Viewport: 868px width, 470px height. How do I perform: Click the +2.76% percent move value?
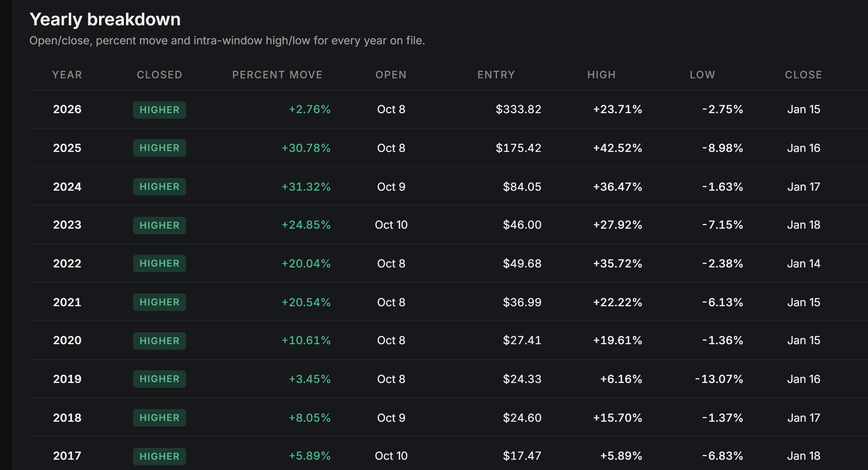click(x=309, y=109)
